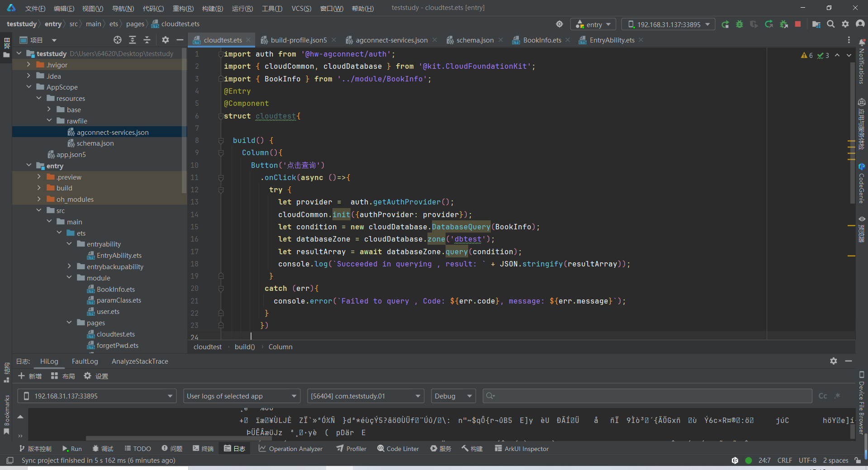Click CRLF line separator in status bar
Image resolution: width=868 pixels, height=470 pixels.
[785, 460]
